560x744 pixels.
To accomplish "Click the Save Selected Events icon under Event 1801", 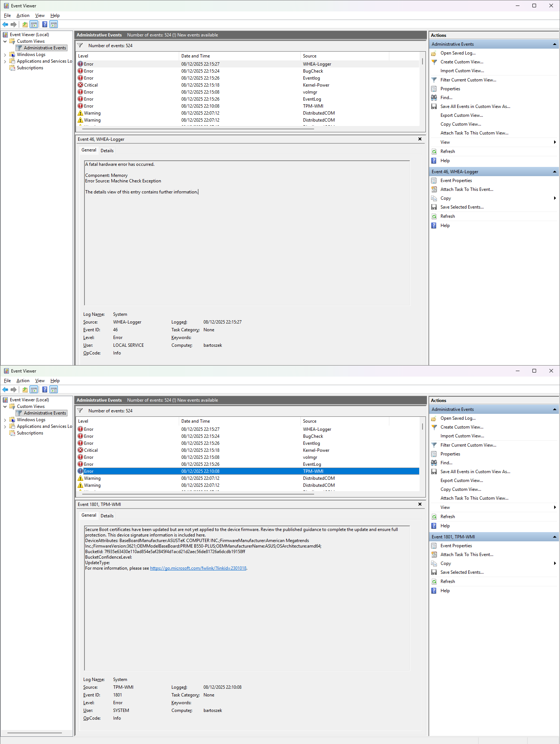I will click(434, 572).
